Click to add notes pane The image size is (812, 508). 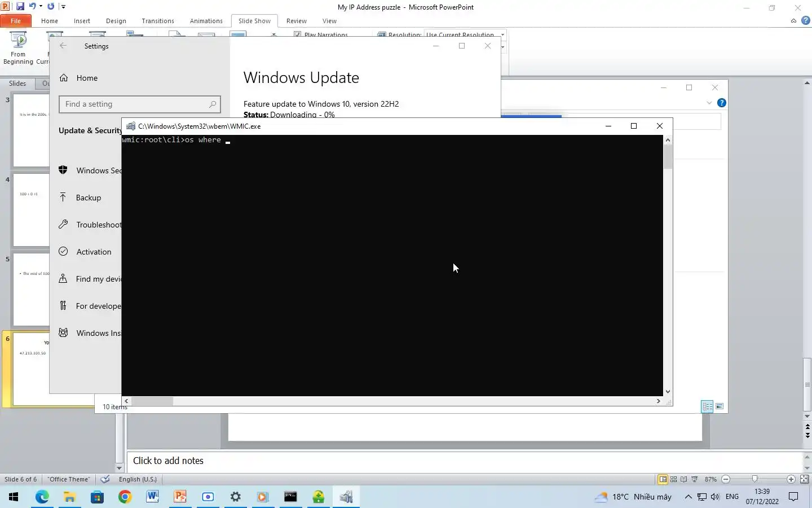465,461
